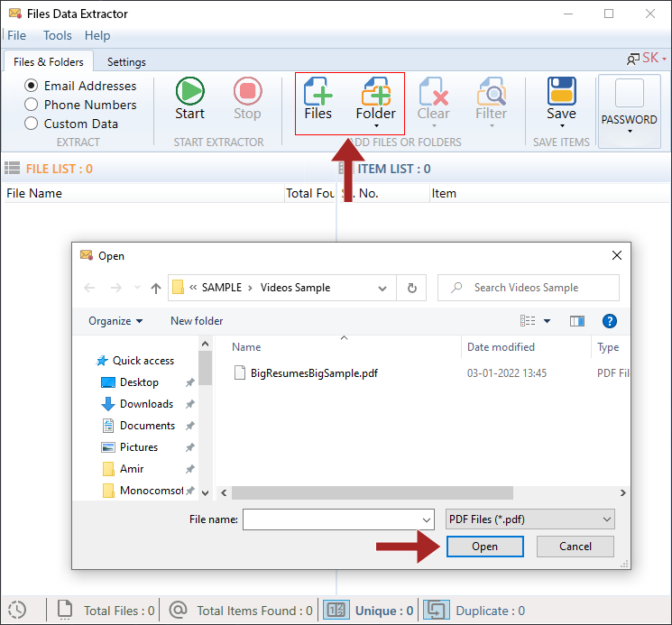Click BigResumesBigSample.pdf file icon
672x625 pixels.
(x=240, y=372)
